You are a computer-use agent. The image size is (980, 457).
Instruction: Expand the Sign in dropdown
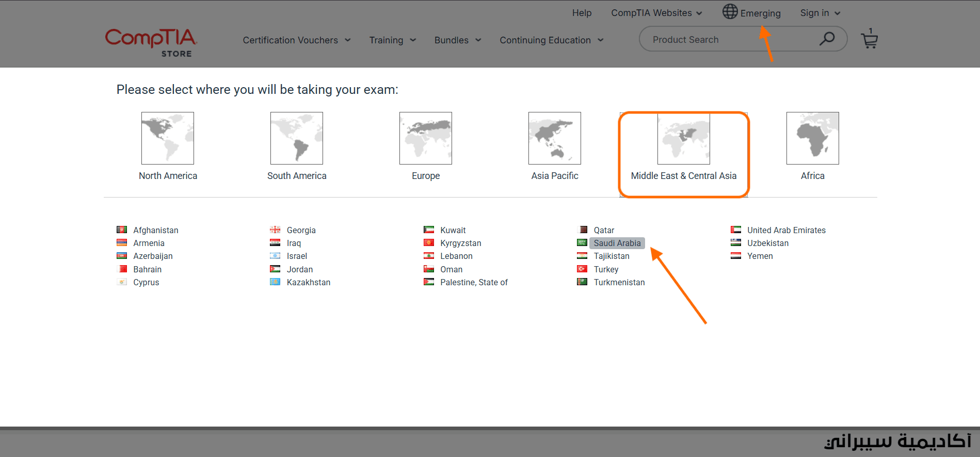pos(821,13)
